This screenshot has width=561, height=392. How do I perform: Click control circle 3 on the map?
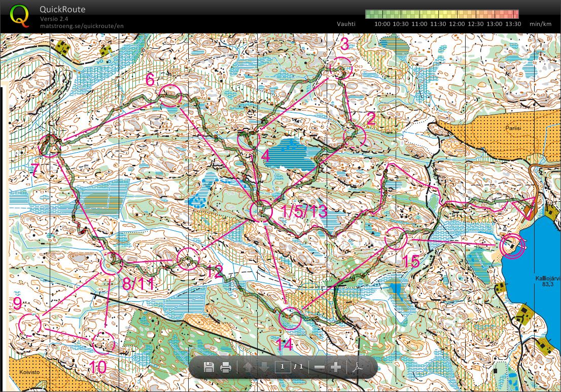(x=340, y=67)
